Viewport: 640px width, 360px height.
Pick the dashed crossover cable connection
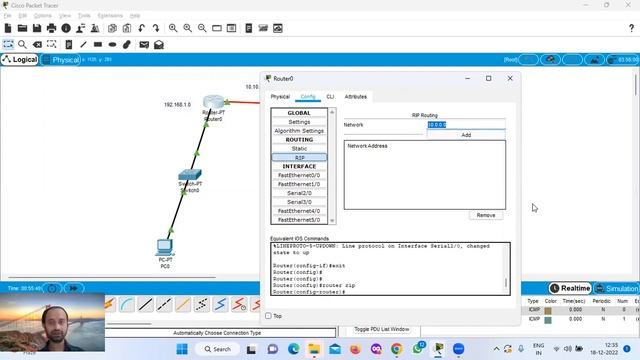click(x=164, y=304)
